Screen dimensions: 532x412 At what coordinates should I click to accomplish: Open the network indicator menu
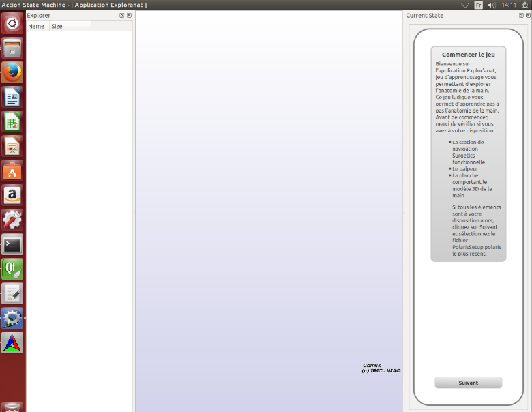[465, 5]
